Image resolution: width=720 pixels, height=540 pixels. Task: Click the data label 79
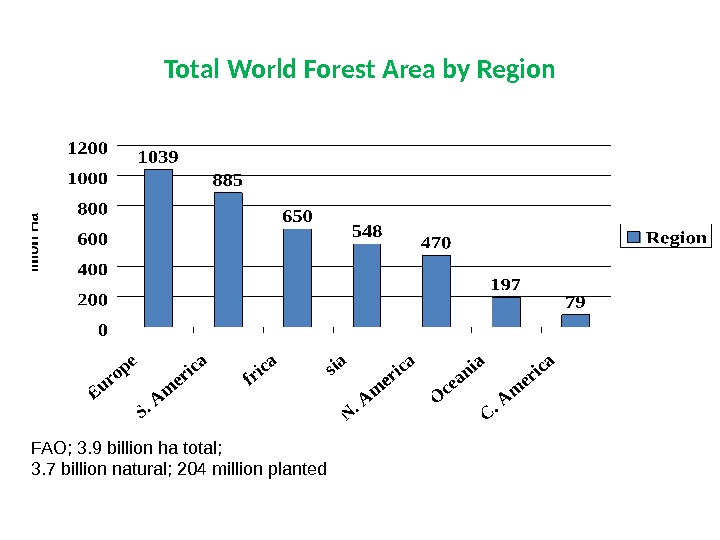(x=575, y=302)
